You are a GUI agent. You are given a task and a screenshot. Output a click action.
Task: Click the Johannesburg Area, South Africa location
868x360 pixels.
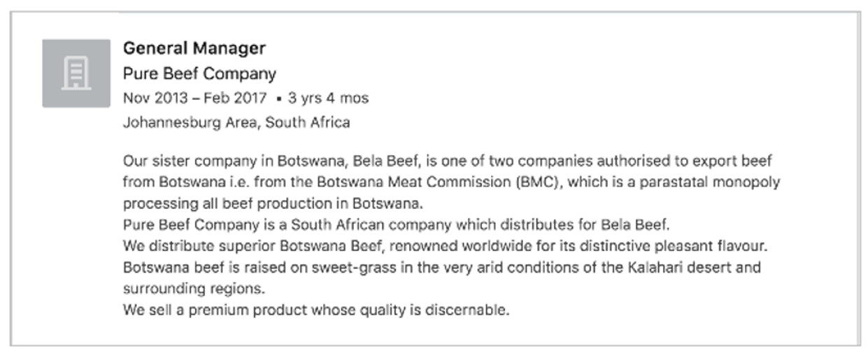pyautogui.click(x=236, y=122)
